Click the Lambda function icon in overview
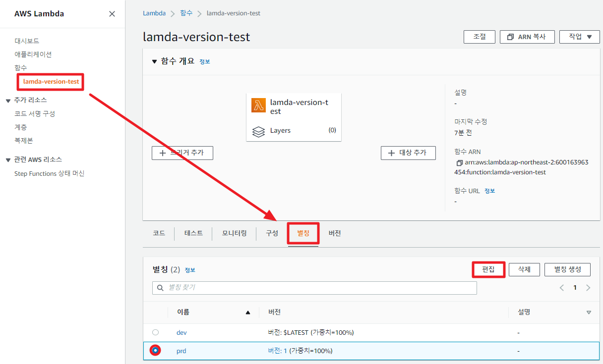This screenshot has width=603, height=364. pos(259,105)
